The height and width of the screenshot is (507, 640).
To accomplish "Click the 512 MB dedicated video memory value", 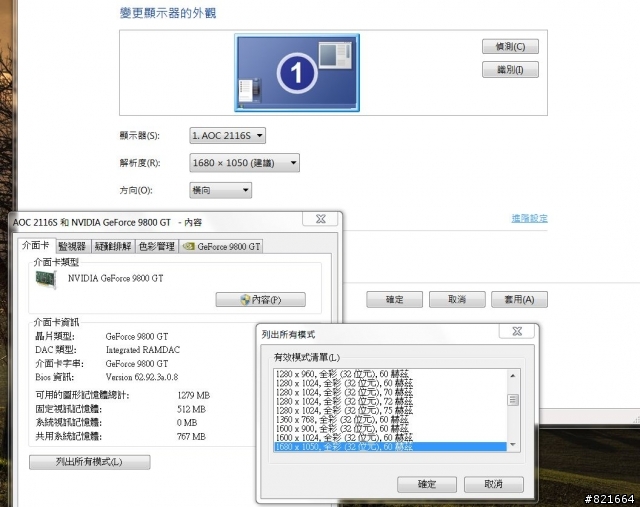I will 191,409.
